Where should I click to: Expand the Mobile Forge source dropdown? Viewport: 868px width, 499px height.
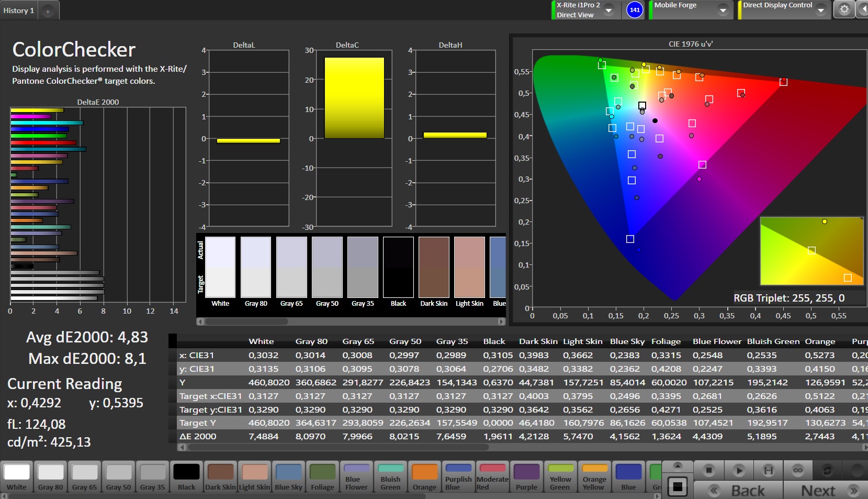[x=723, y=10]
